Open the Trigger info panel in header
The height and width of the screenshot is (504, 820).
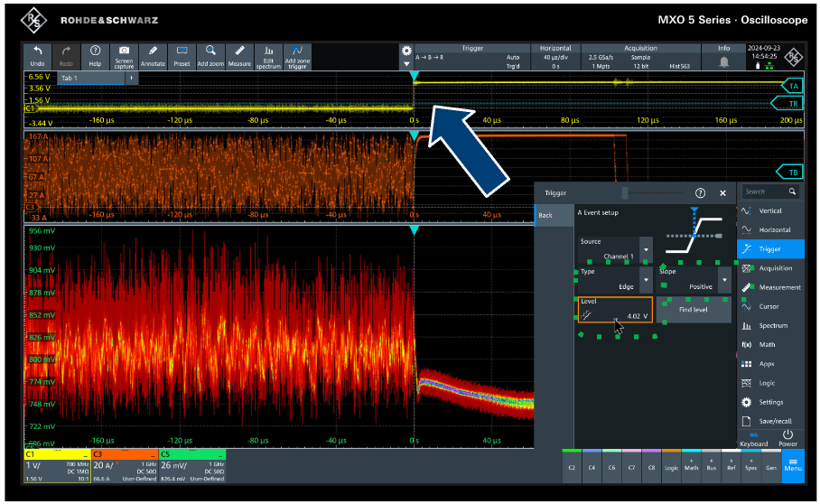point(471,57)
